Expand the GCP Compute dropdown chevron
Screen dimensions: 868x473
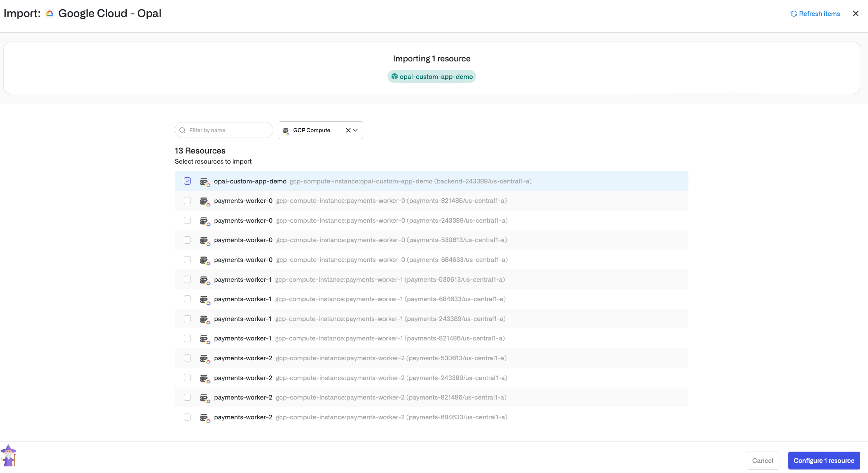pyautogui.click(x=356, y=130)
